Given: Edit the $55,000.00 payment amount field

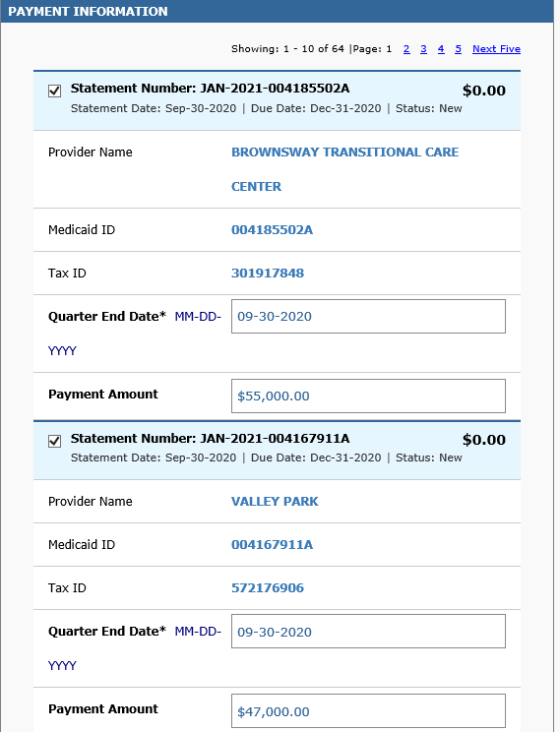Looking at the screenshot, I should tap(368, 396).
